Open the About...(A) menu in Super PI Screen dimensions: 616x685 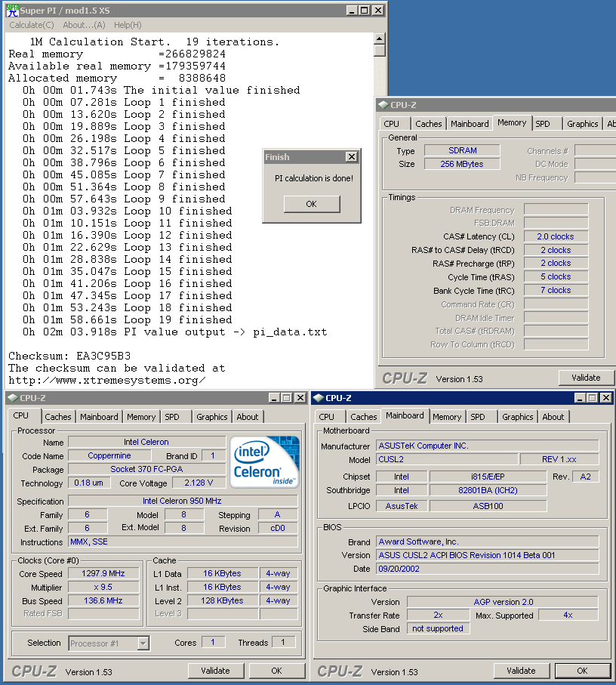click(x=84, y=25)
